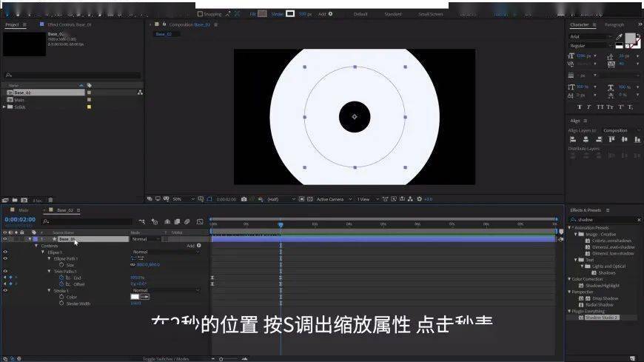
Task: Click the Stroke color eyedropper in the timeline
Action: pos(145,297)
